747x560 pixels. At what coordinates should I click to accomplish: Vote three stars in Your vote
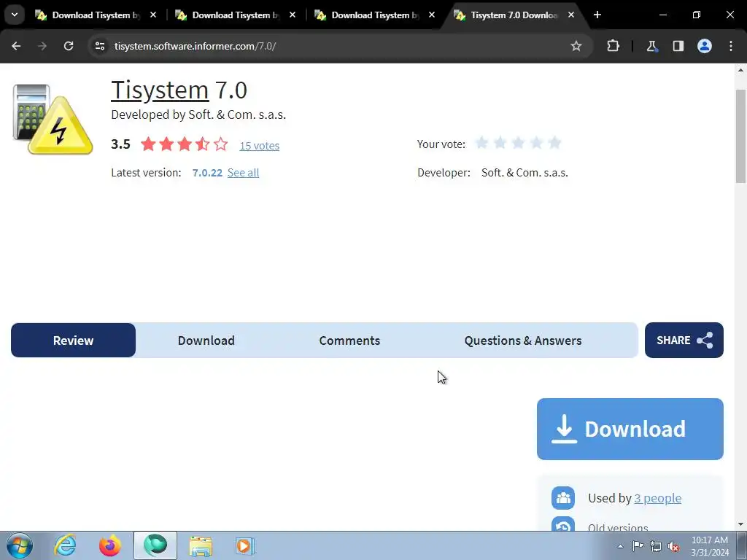click(518, 143)
